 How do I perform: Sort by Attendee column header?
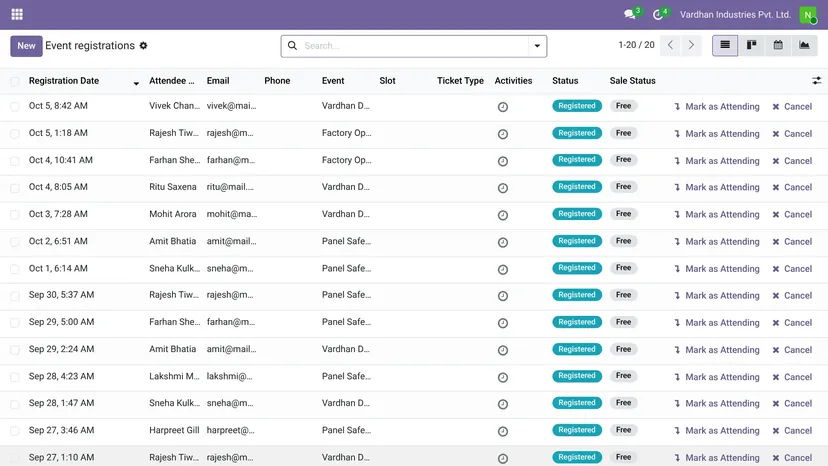172,81
